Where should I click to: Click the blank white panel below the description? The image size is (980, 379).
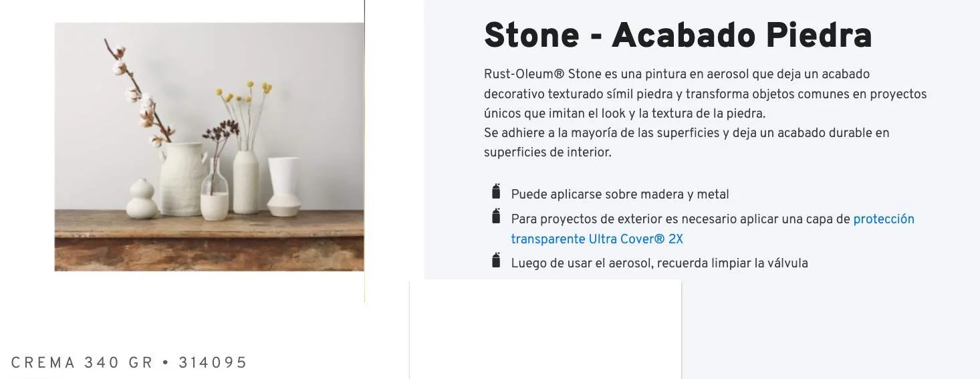pos(545,329)
